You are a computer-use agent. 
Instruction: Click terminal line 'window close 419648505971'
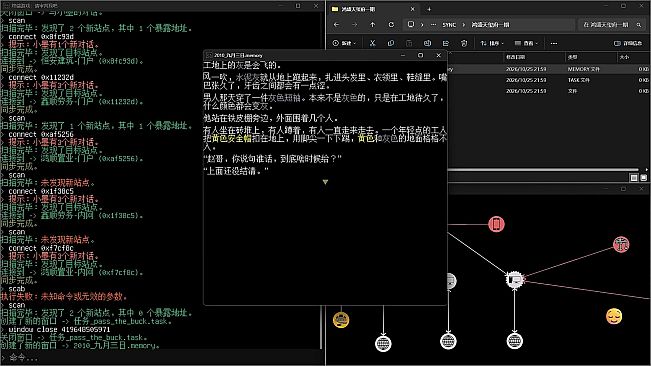click(x=59, y=329)
